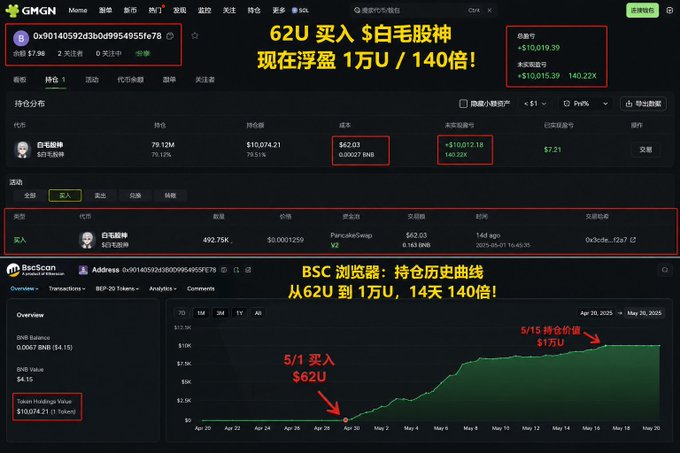
Task: Open the settings icon beside connect wallet button
Action: 670,10
